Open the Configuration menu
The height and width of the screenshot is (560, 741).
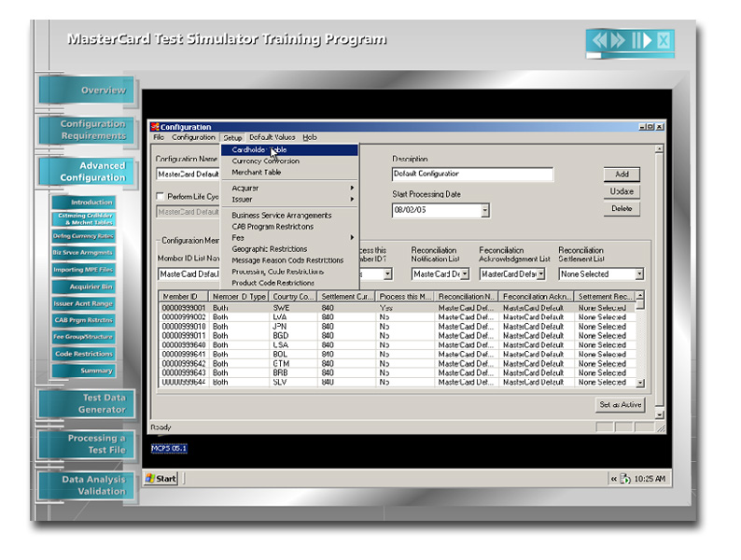(193, 137)
